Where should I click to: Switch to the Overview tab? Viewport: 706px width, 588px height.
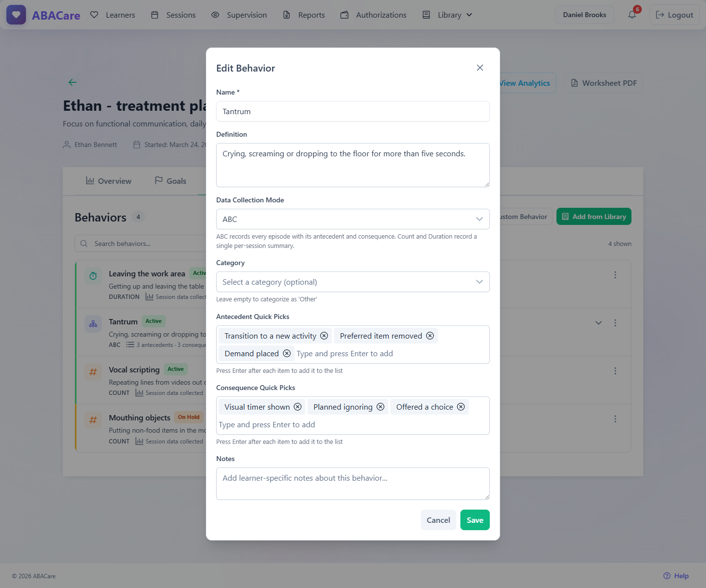108,181
